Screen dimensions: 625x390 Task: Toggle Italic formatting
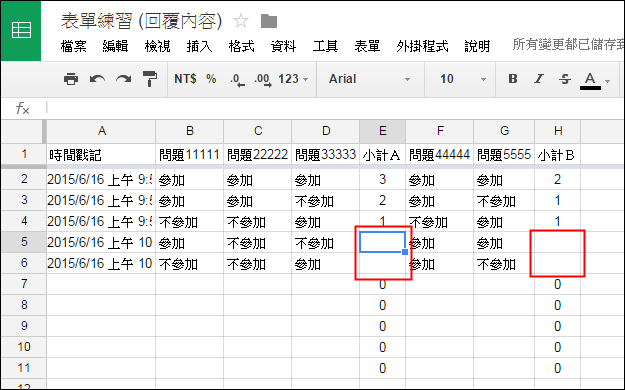[539, 79]
